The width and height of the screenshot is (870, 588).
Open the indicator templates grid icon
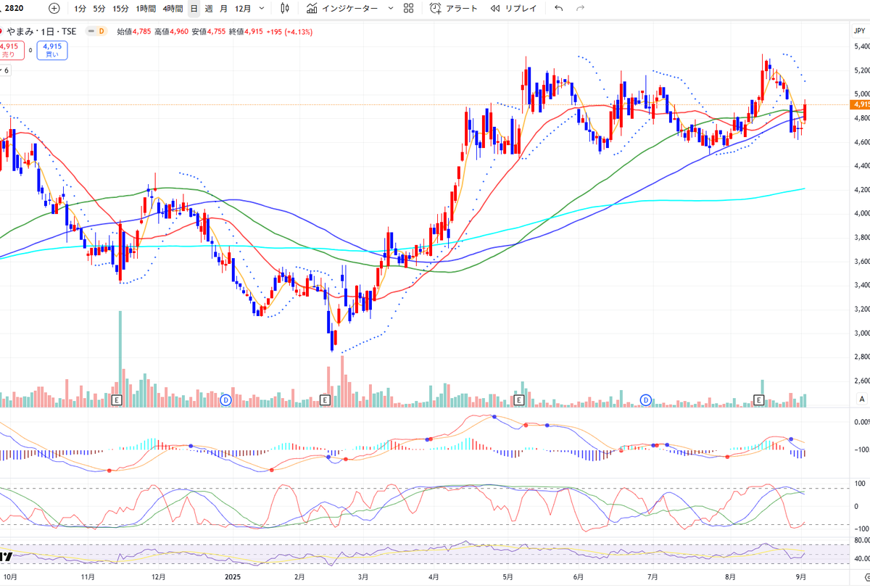tap(409, 9)
